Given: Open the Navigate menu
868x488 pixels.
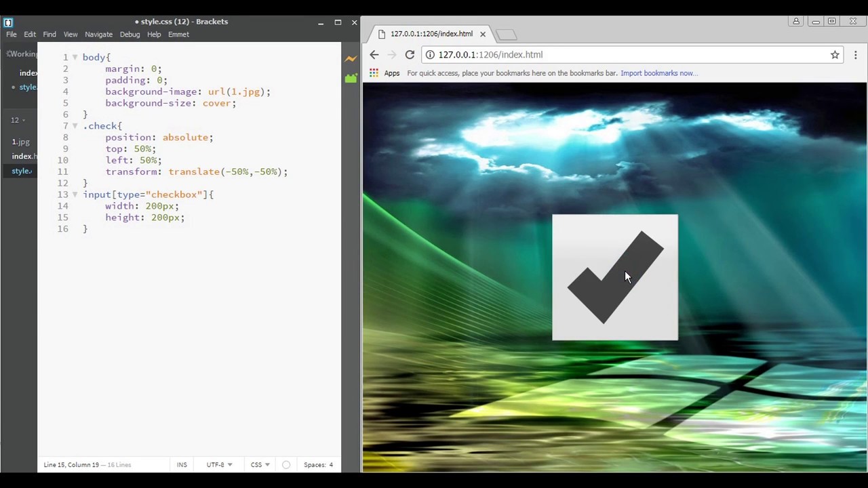Looking at the screenshot, I should [x=98, y=35].
